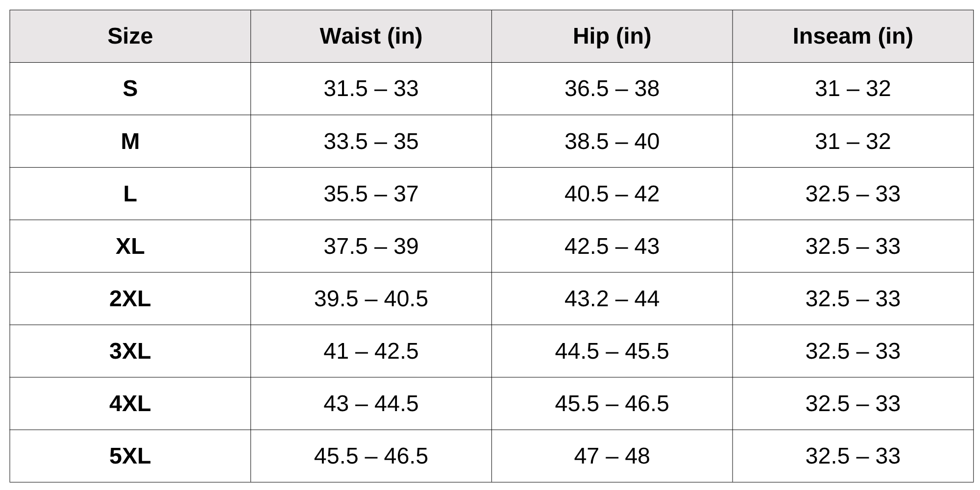
Task: Click hip range 44.5 – 45.5
Action: coord(612,351)
